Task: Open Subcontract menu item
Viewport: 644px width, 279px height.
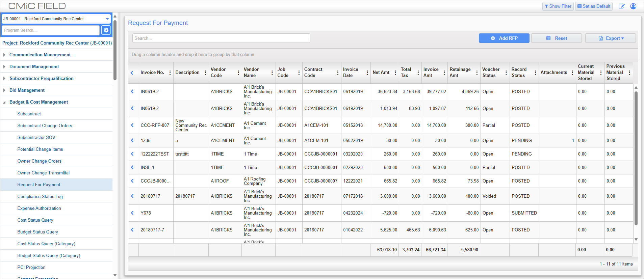Action: point(29,114)
